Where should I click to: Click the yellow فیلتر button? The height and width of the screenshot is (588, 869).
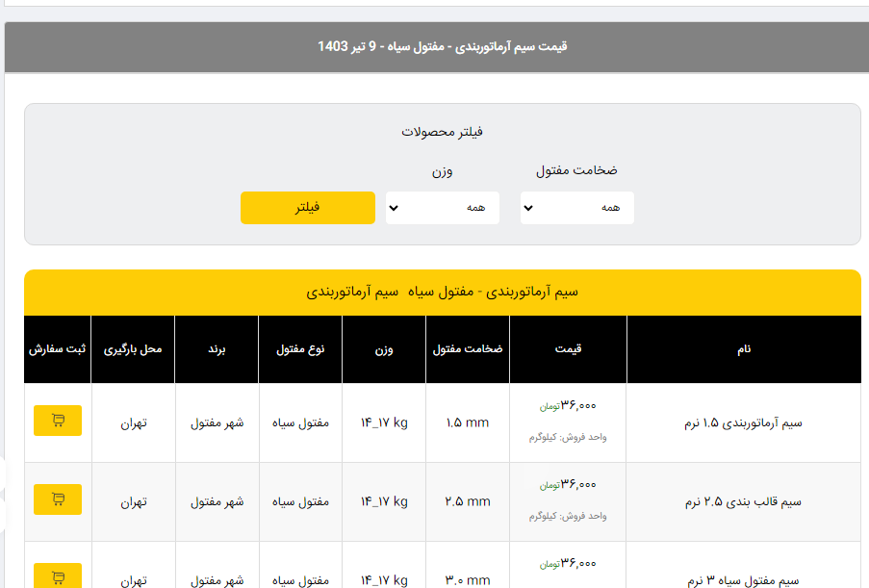coord(307,208)
